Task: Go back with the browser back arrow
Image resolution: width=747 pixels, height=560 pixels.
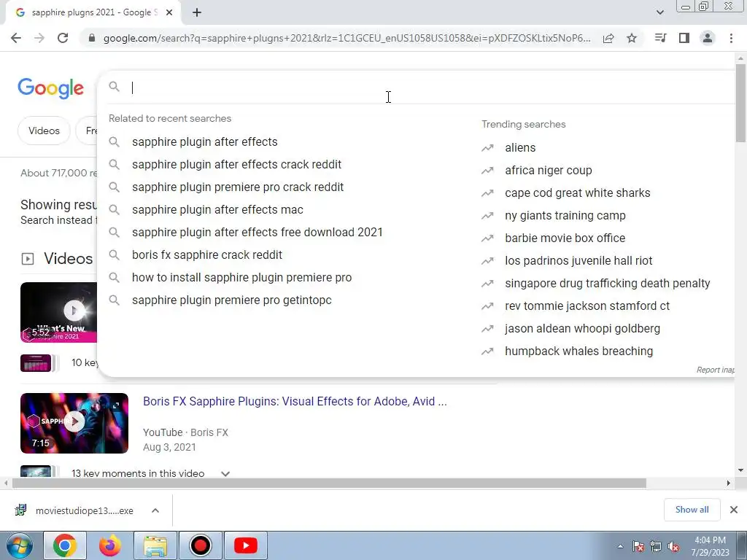Action: [16, 38]
